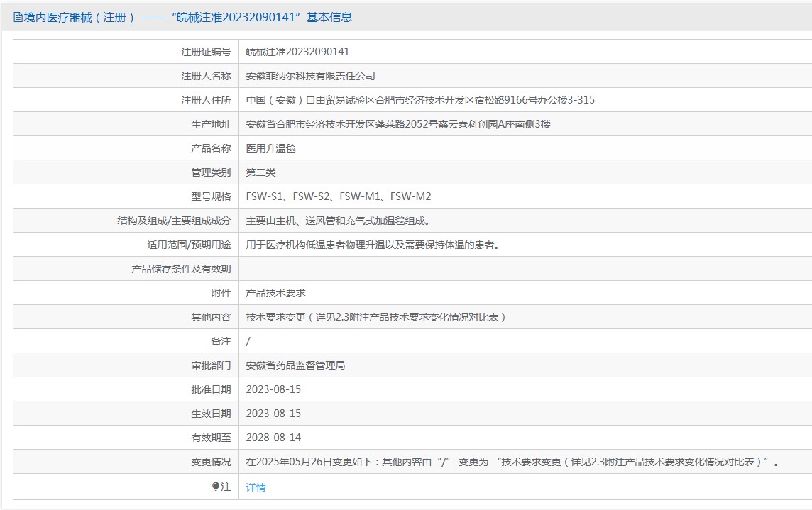812x510 pixels.
Task: Select registration number 皖械注准20232090141 in the table
Action: click(x=297, y=52)
